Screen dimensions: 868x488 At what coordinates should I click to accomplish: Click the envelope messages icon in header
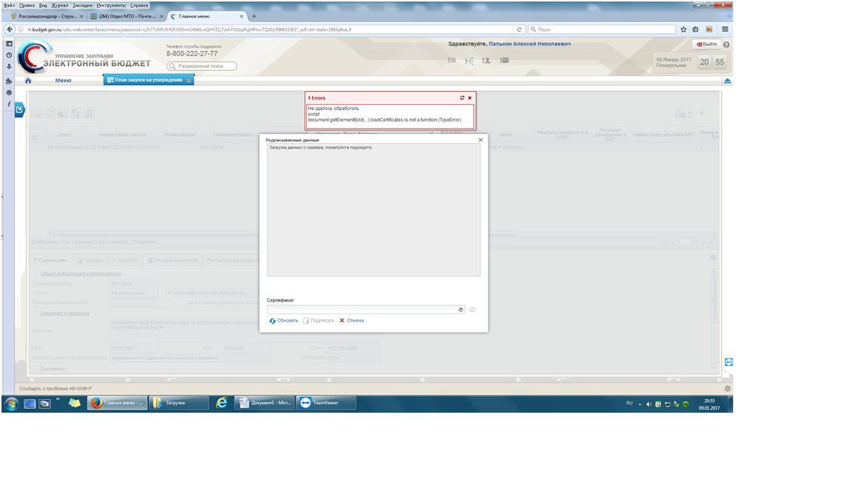tap(504, 60)
